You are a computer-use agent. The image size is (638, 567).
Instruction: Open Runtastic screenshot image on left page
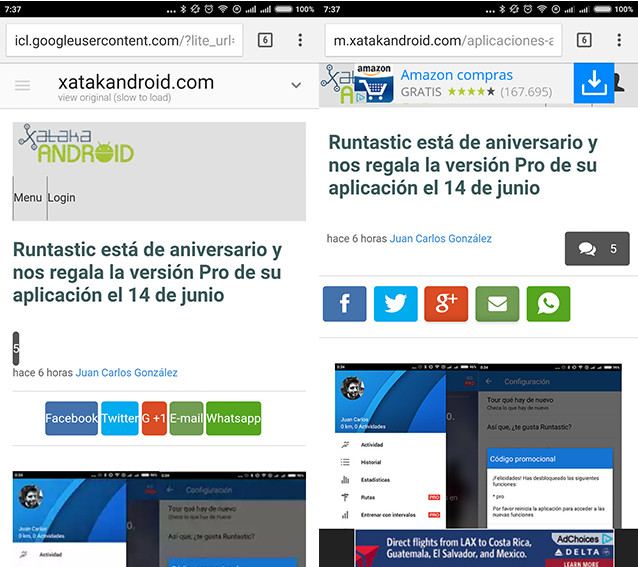(x=159, y=519)
